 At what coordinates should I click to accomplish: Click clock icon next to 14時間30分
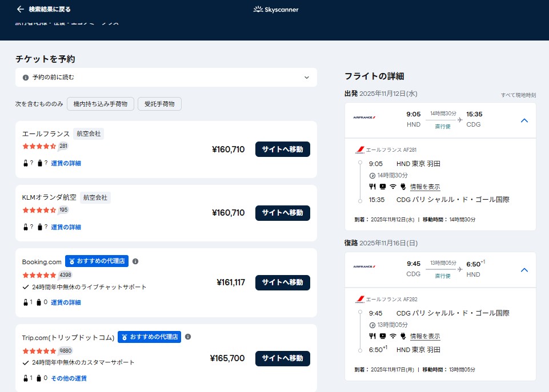372,176
